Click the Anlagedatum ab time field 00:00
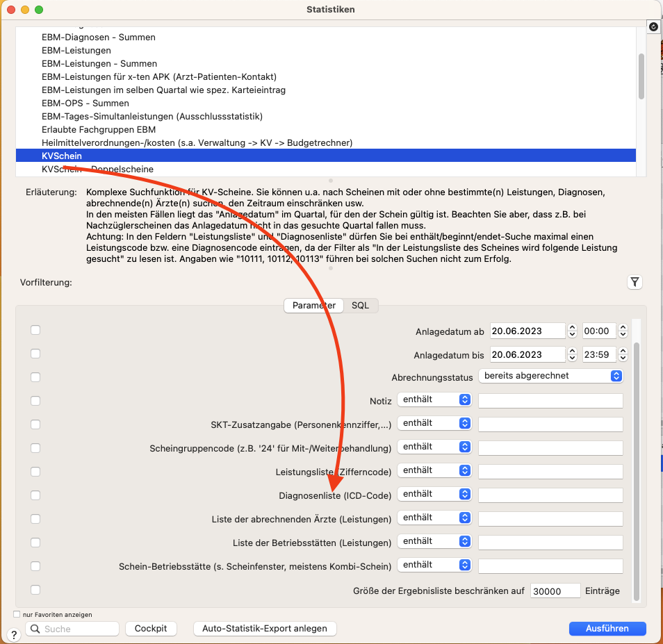663x644 pixels. click(599, 331)
